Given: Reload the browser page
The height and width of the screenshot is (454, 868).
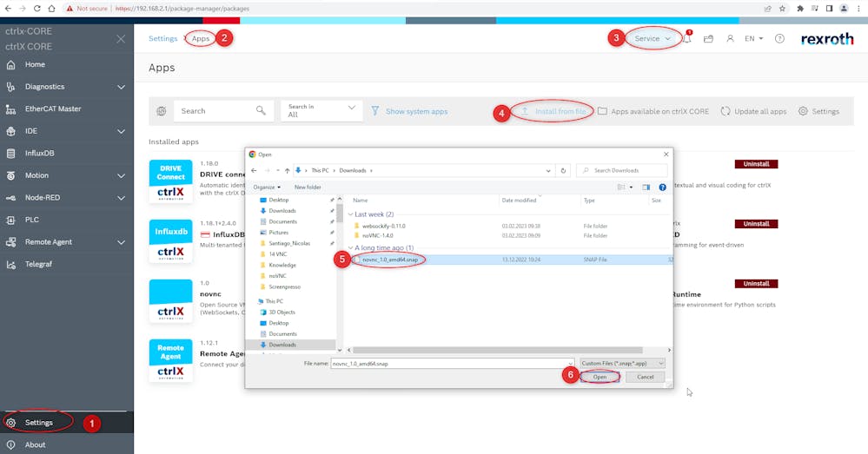Looking at the screenshot, I should point(37,9).
